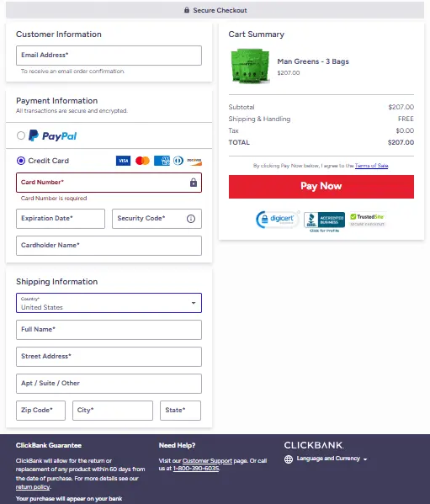The height and width of the screenshot is (504, 430).
Task: Click the 'Payment Information' heading
Action: point(57,101)
